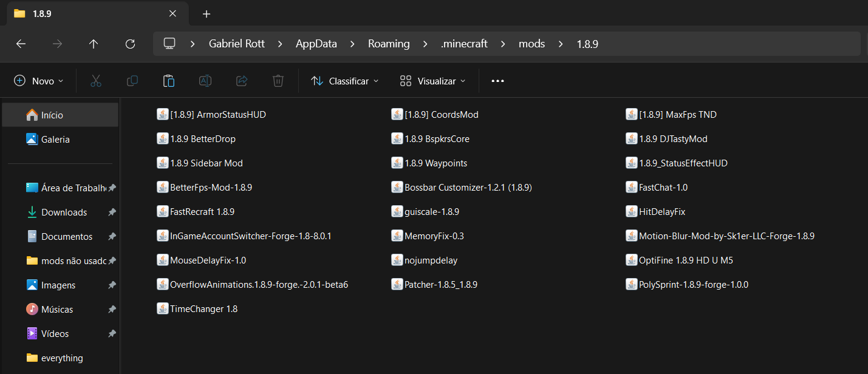Open Galeria in the sidebar
Screen dimensions: 868x374
[x=60, y=139]
